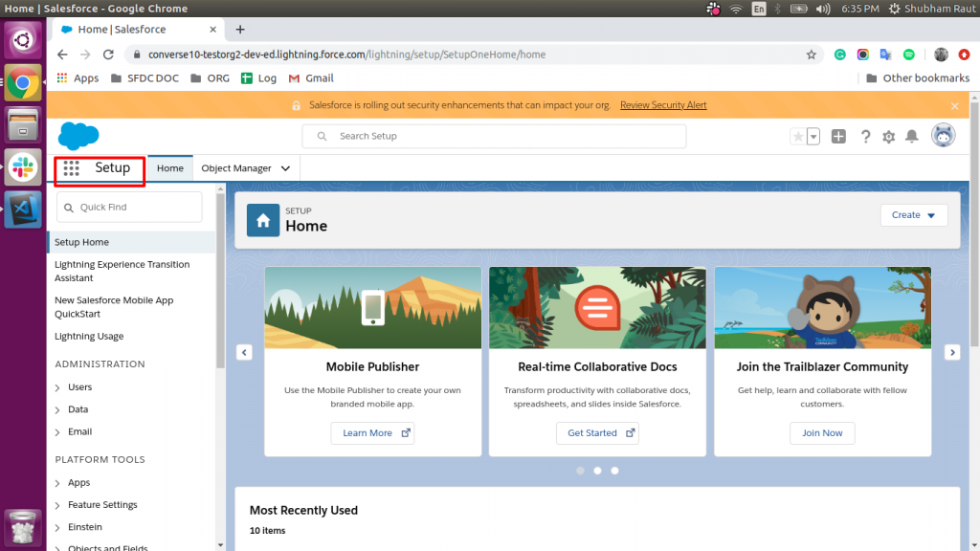Toggle the favorites star in the header
This screenshot has height=551, width=980.
pyautogui.click(x=800, y=136)
